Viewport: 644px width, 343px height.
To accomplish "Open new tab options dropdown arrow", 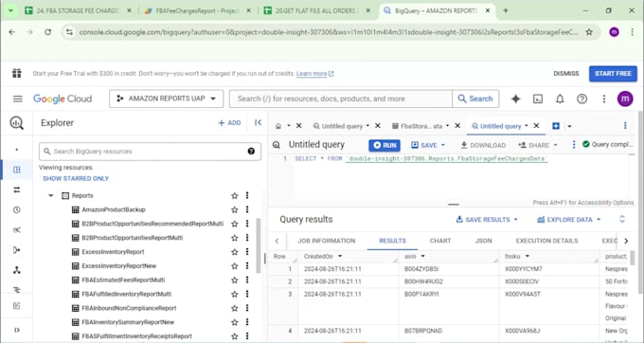I will point(569,126).
